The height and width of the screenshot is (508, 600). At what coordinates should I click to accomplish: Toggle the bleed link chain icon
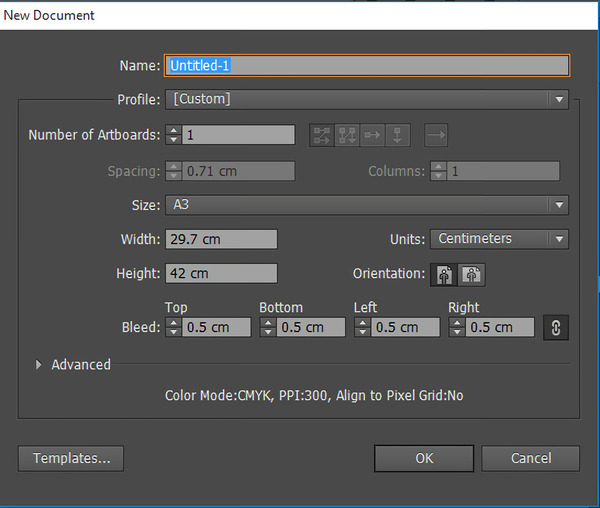[x=555, y=327]
